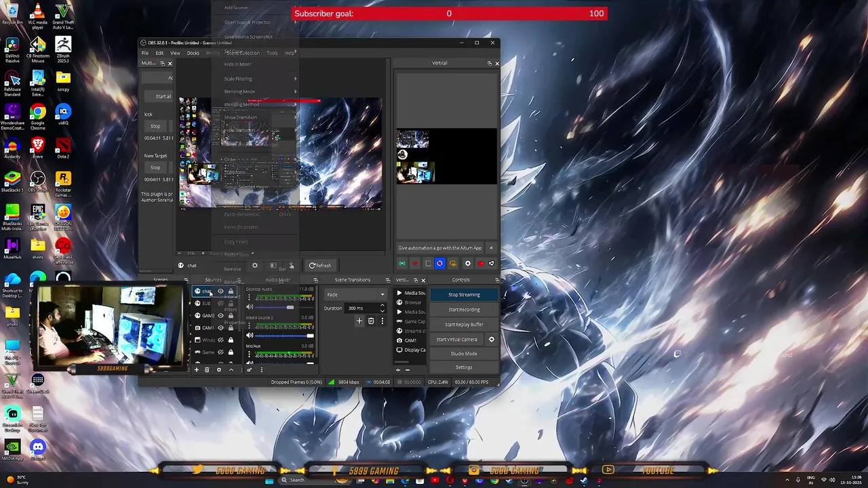Click green icon in Vertical dock toolbar
This screenshot has width=868, height=488.
pyautogui.click(x=402, y=264)
